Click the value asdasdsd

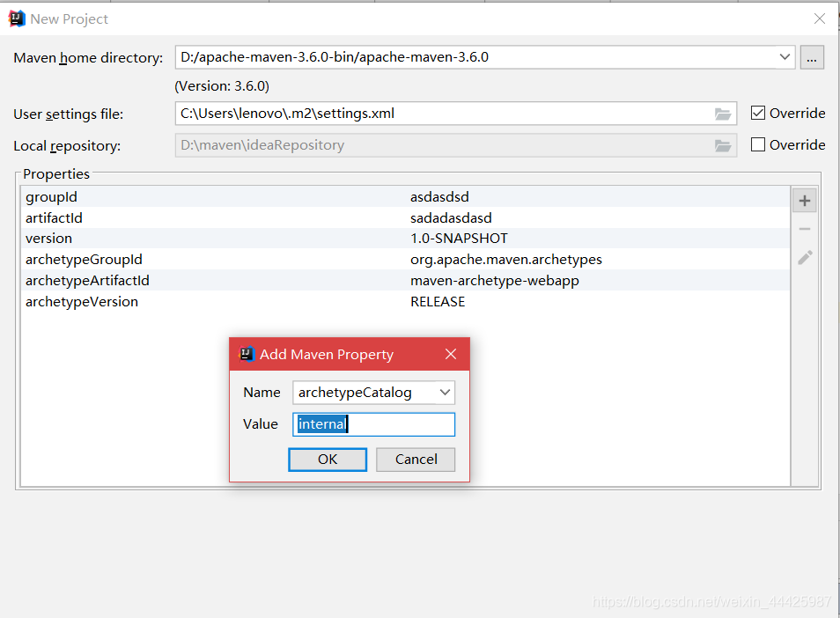click(x=439, y=197)
